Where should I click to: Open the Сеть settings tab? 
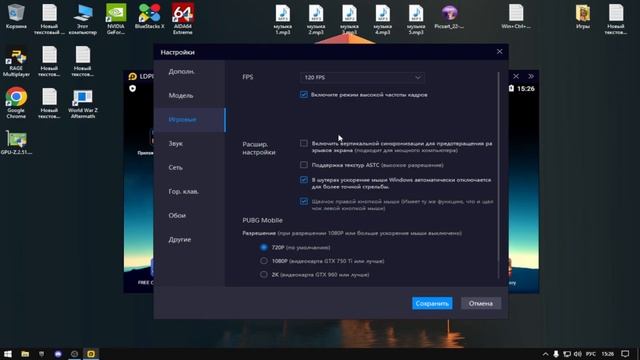190,167
